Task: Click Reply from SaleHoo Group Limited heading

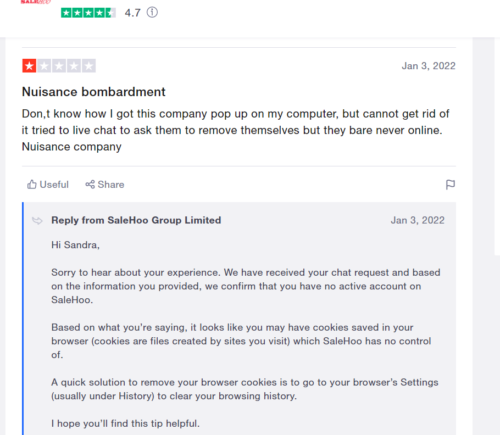Action: pos(136,220)
